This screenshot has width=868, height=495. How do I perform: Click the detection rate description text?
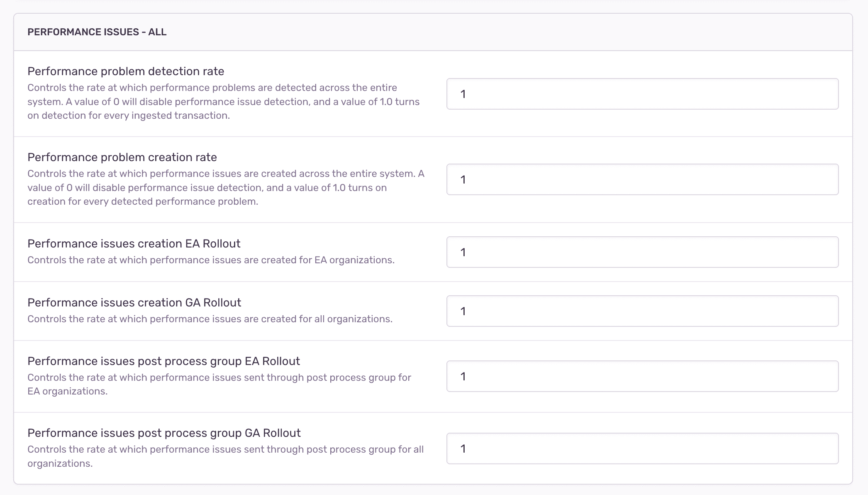click(x=223, y=101)
